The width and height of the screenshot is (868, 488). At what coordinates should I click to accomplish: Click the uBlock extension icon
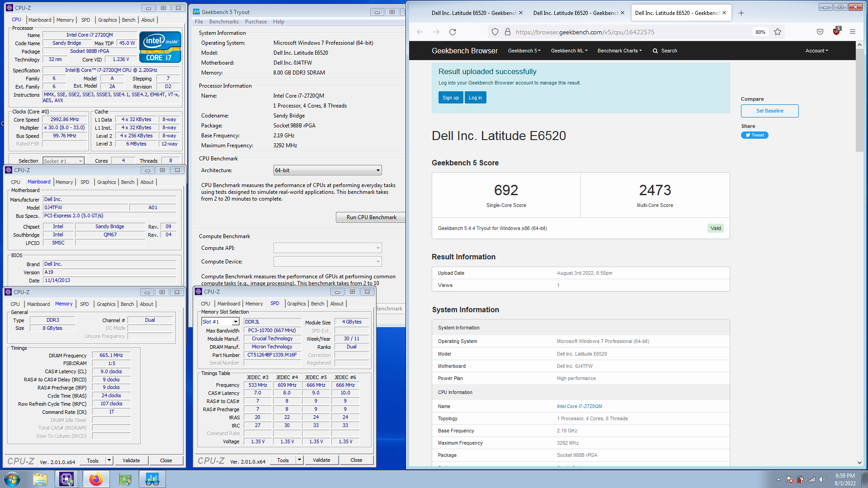click(x=836, y=32)
